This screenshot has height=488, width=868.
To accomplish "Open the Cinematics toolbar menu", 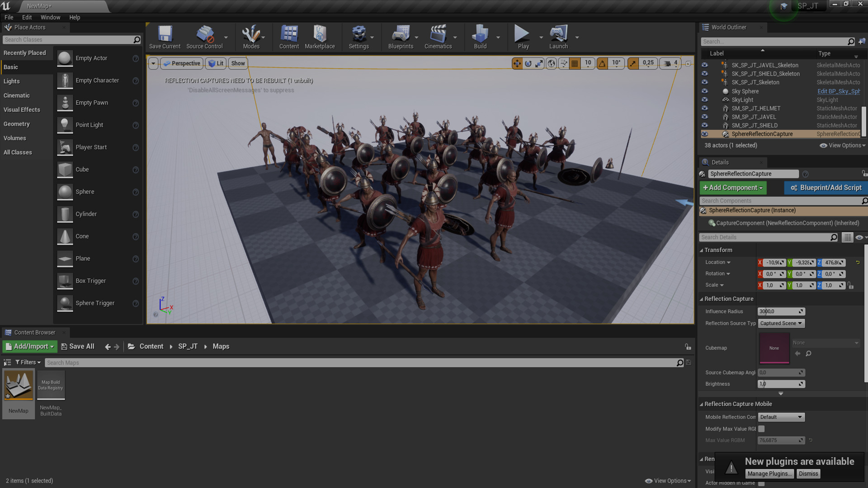I will coord(438,37).
